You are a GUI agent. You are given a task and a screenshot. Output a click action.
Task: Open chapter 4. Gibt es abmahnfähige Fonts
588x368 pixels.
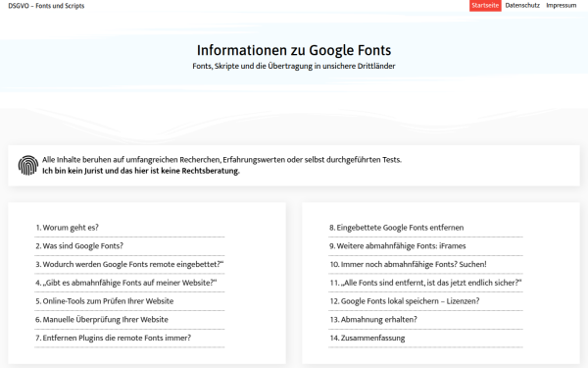tap(126, 283)
